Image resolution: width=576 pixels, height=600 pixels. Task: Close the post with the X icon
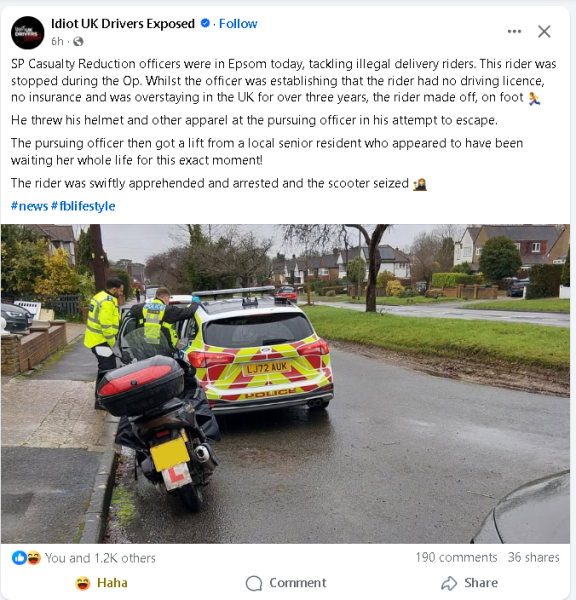click(x=544, y=31)
